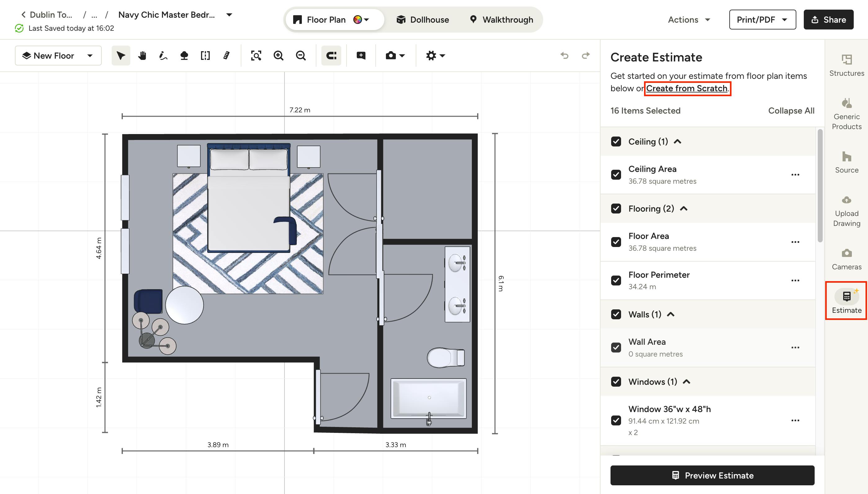Click the Preview Estimate button
This screenshot has width=868, height=494.
coord(712,475)
